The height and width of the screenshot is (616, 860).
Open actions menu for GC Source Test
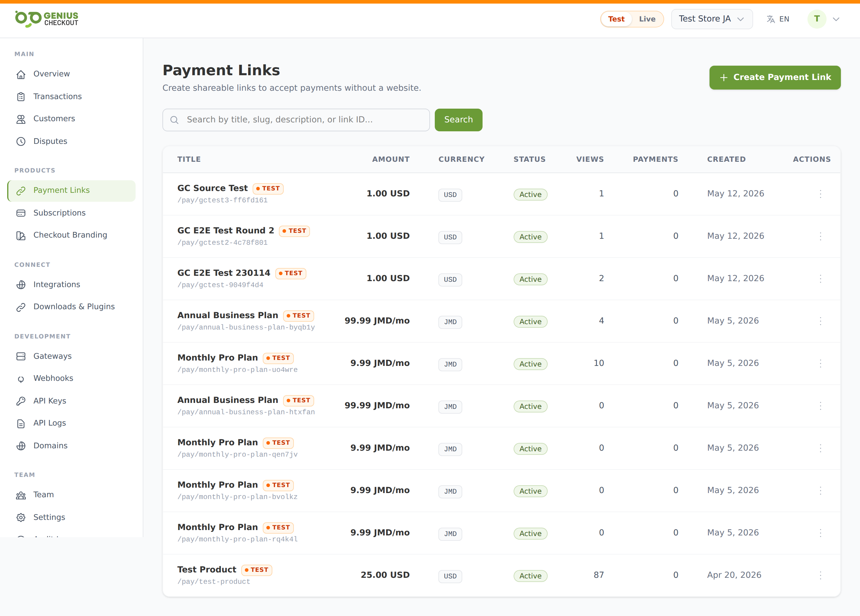pos(820,194)
